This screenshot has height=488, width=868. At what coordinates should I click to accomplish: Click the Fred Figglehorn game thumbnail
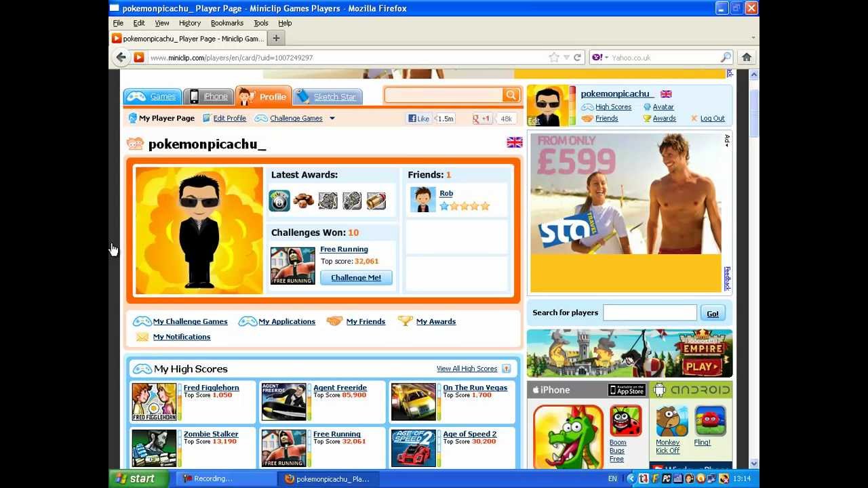(x=154, y=402)
